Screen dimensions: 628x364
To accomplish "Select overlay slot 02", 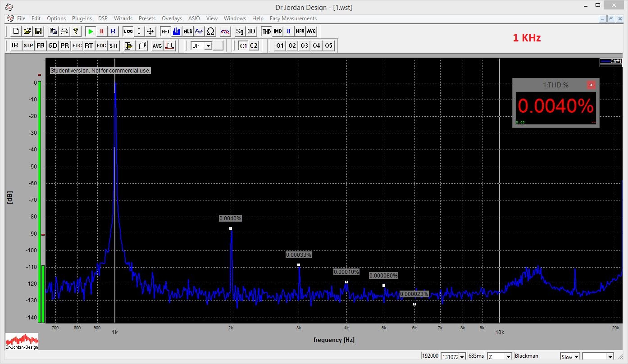I will pos(292,45).
